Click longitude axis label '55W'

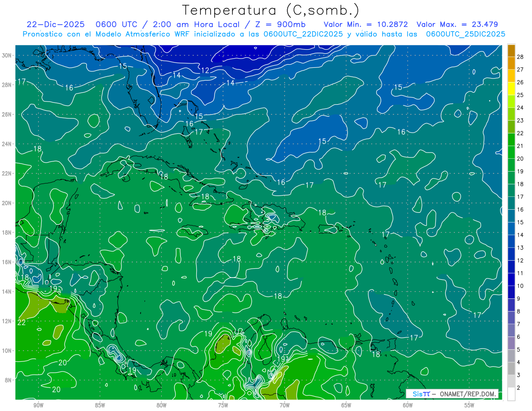pyautogui.click(x=469, y=405)
